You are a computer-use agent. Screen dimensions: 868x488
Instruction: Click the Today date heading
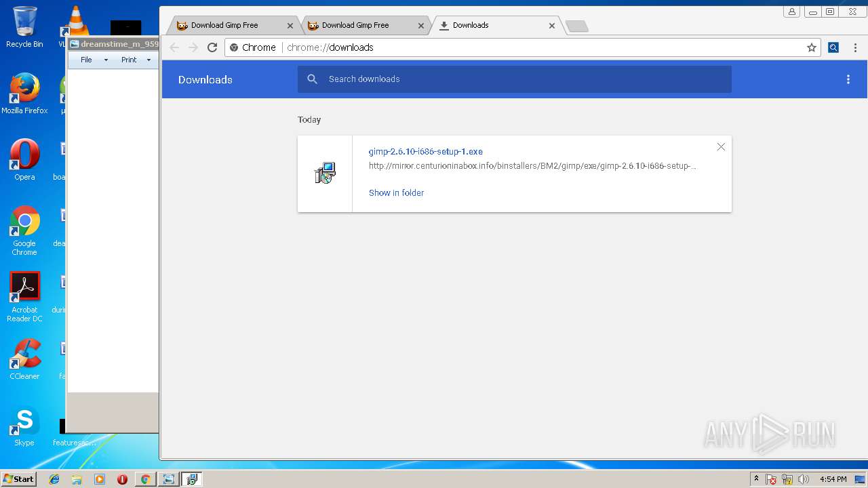309,120
